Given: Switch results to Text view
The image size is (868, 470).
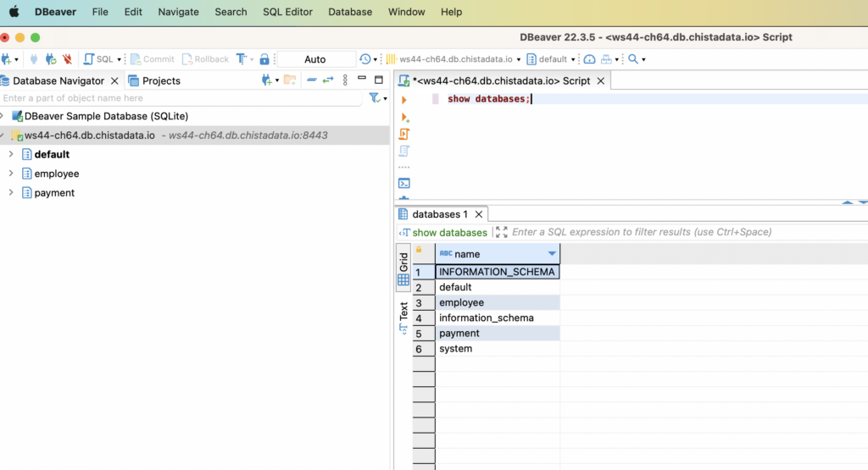Looking at the screenshot, I should [x=403, y=318].
